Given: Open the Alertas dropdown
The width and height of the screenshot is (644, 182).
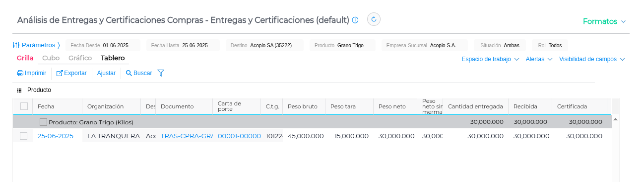Looking at the screenshot, I should click(x=539, y=59).
